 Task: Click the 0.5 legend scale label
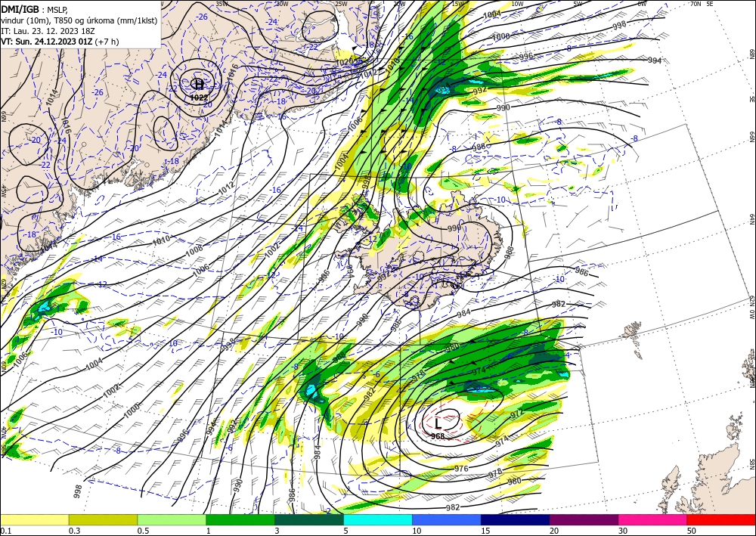(143, 531)
